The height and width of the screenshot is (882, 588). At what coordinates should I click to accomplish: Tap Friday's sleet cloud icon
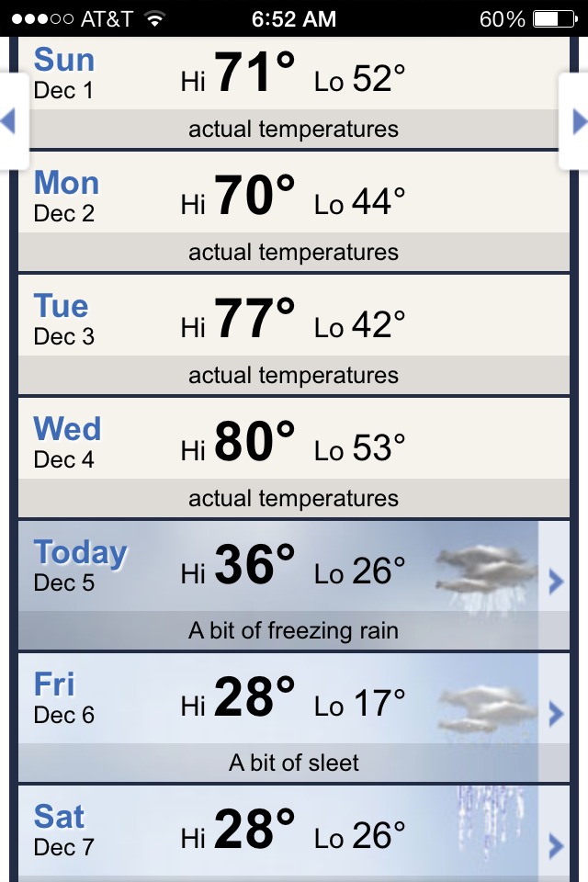tap(485, 708)
